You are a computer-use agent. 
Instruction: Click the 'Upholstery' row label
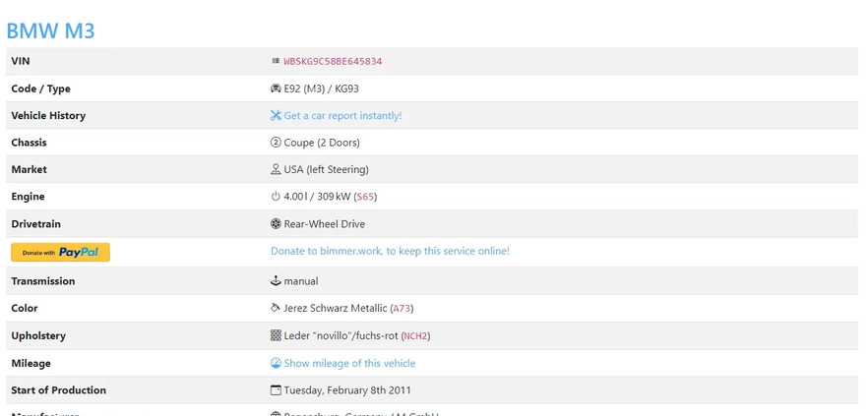tap(38, 335)
